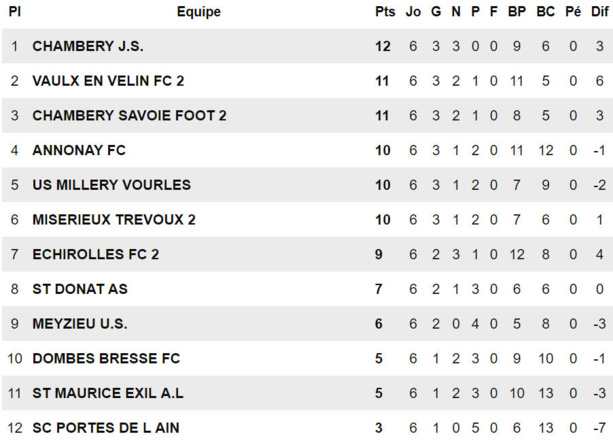Click the BC column header
The height and width of the screenshot is (445, 613).
click(545, 12)
